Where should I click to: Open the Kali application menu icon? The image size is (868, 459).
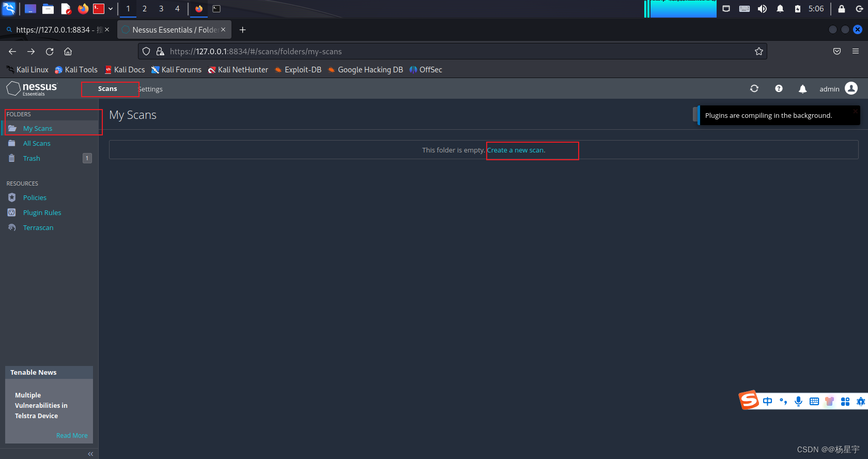pos(9,8)
